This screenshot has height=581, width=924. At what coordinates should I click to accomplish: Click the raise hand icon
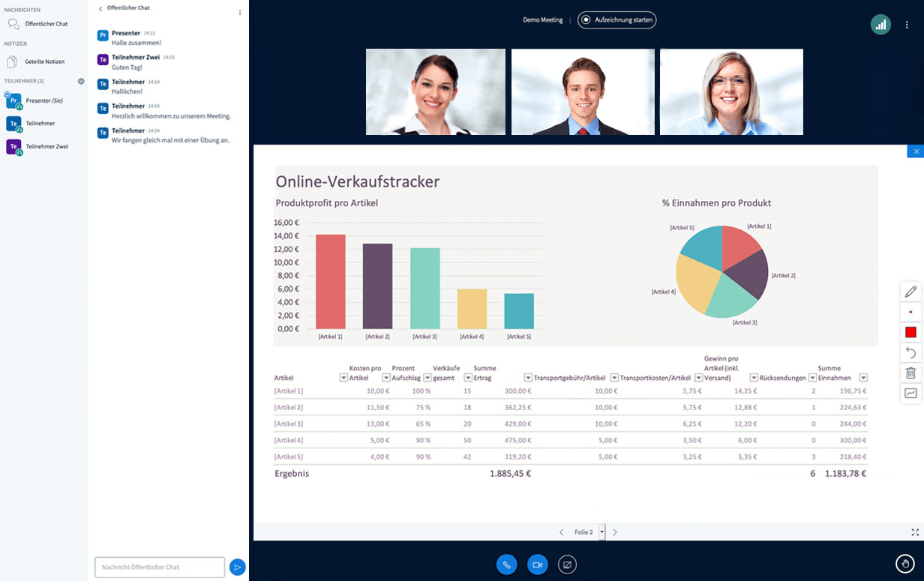point(905,564)
